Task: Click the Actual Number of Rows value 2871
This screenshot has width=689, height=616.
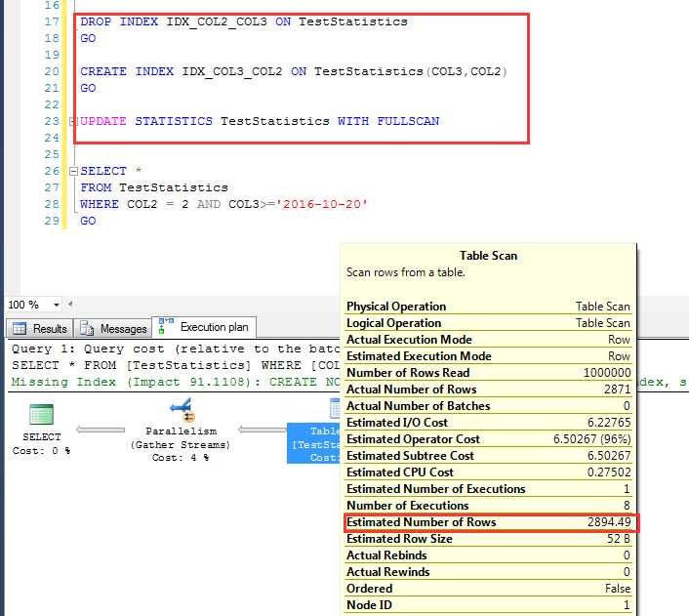Action: 617,390
